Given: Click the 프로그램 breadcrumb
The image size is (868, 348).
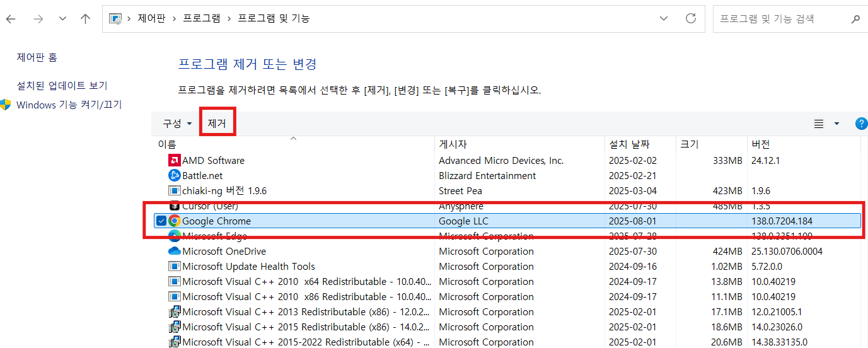Looking at the screenshot, I should (x=202, y=19).
